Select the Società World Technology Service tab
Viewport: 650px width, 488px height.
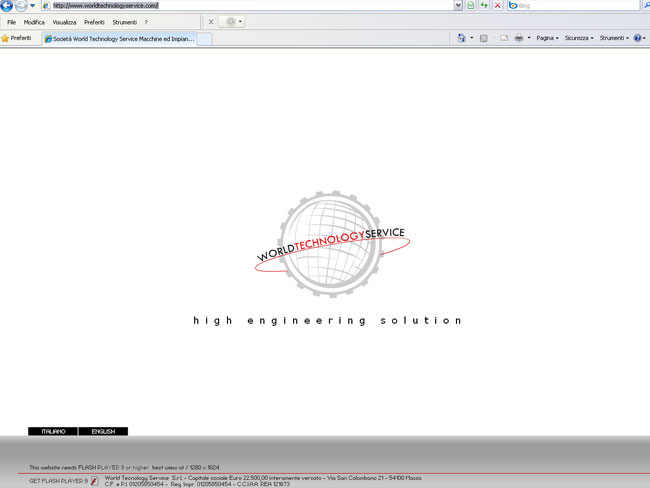[119, 39]
